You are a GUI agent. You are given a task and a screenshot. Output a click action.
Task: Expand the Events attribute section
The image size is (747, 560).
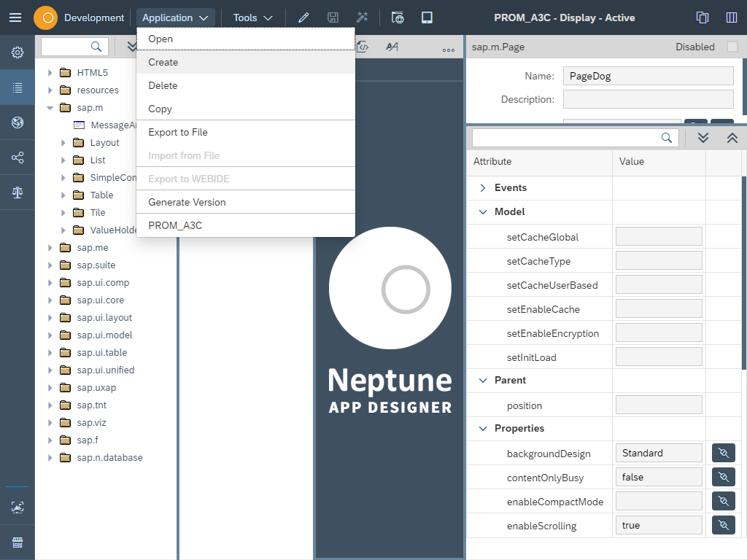[x=482, y=187]
